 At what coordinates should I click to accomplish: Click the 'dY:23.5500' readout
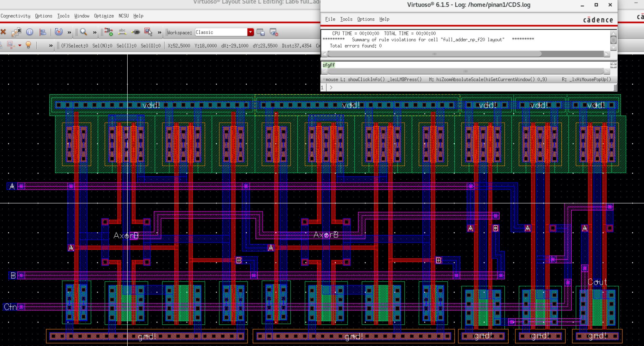point(265,46)
